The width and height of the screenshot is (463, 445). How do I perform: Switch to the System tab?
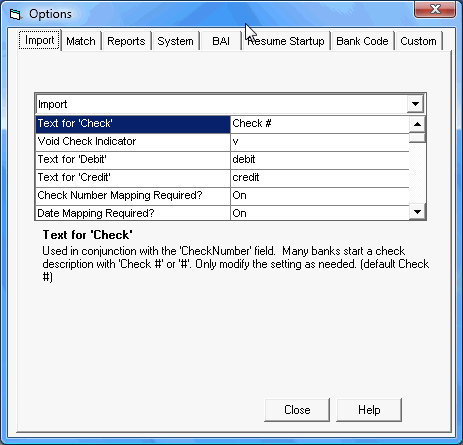(x=175, y=41)
